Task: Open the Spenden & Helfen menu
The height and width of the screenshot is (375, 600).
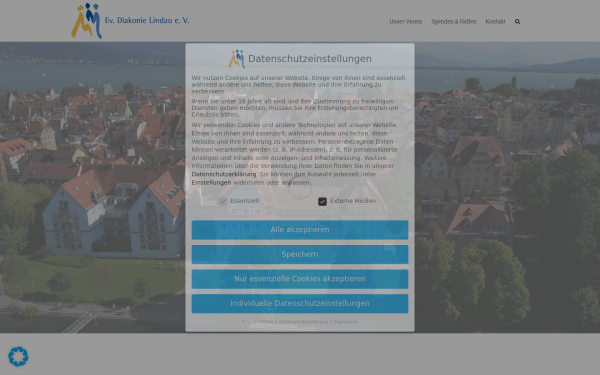Action: pyautogui.click(x=453, y=22)
